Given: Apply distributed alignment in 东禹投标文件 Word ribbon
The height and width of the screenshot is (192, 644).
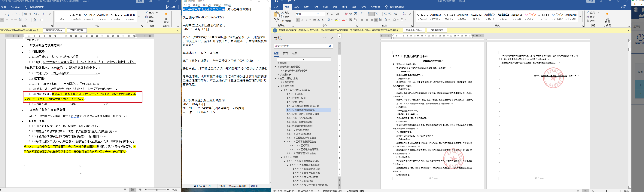Looking at the screenshot, I should pyautogui.click(x=380, y=20).
